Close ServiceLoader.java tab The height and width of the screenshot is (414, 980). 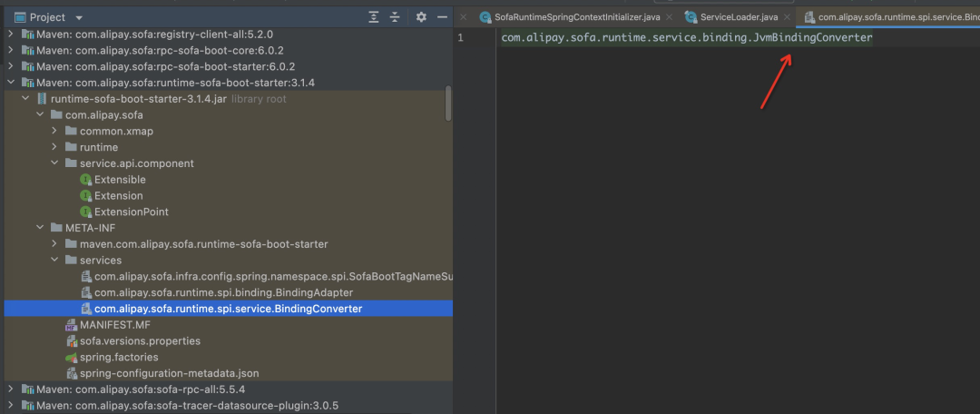tap(787, 17)
